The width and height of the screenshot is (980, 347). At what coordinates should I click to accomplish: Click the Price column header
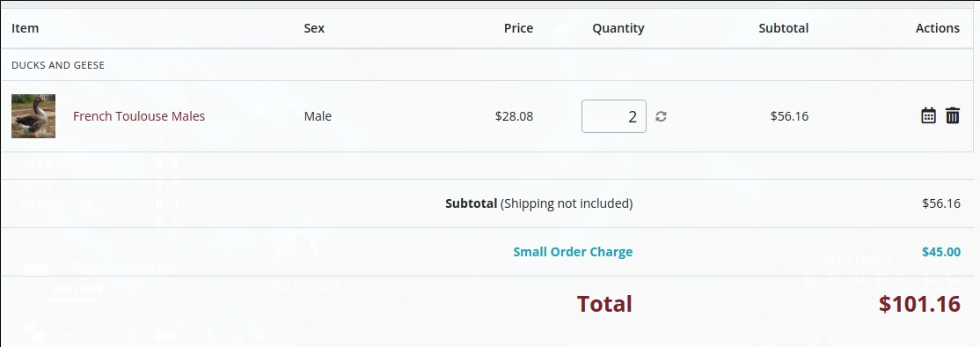point(518,28)
